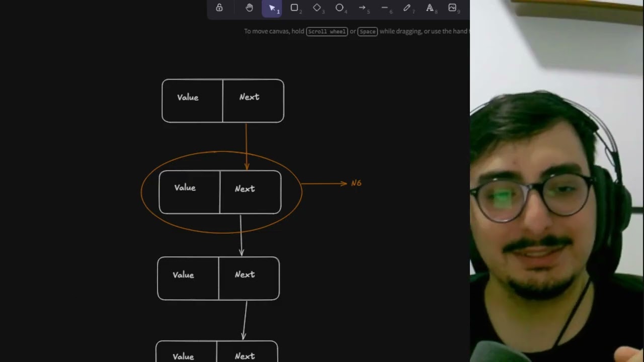Click the Value text in the first node
644x362 pixels.
[x=188, y=98]
